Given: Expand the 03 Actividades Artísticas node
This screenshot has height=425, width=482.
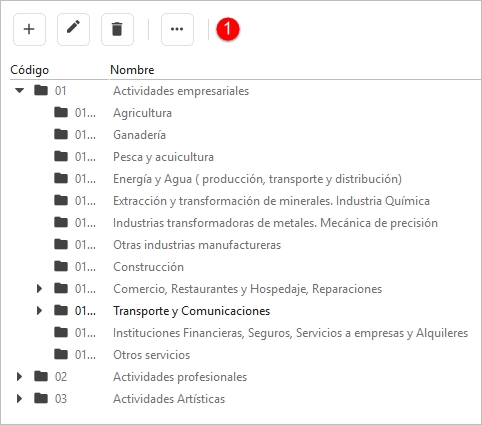Looking at the screenshot, I should point(19,398).
